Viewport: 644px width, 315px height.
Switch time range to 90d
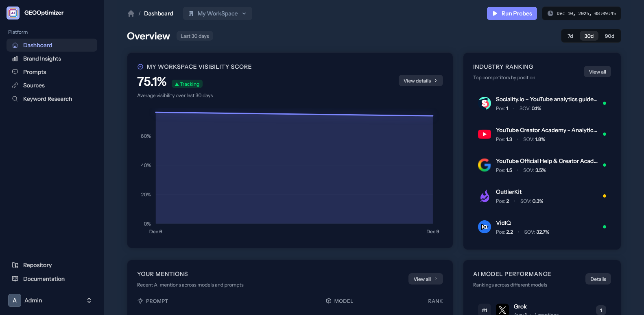point(609,36)
